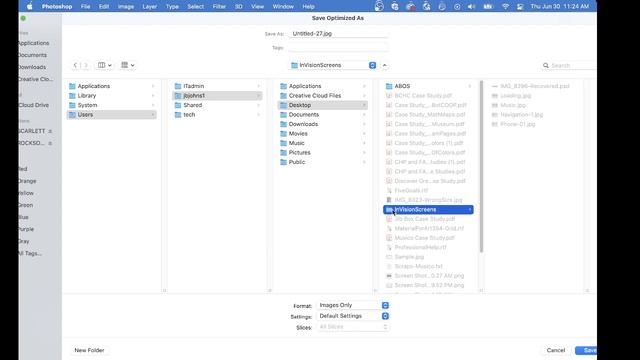Select the ITadmin user folder
The height and width of the screenshot is (360, 640).
[217, 86]
